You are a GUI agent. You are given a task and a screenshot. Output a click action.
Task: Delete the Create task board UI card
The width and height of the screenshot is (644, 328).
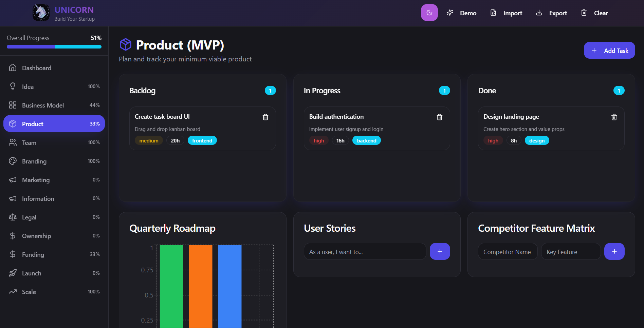[265, 117]
